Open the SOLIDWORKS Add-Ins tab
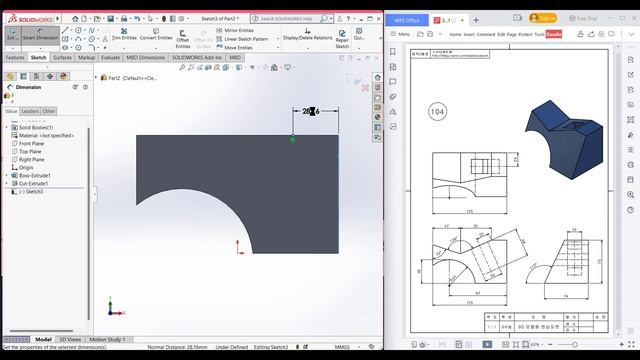640x360 pixels. [x=197, y=58]
